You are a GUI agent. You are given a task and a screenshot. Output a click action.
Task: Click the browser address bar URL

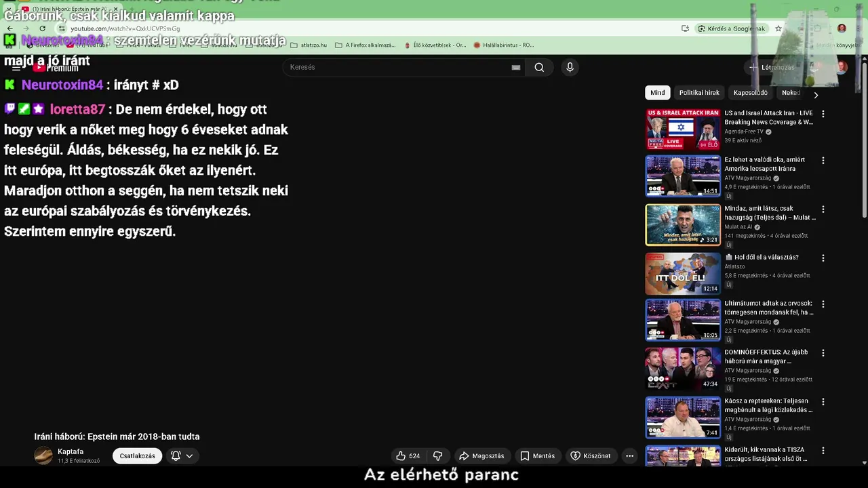pyautogui.click(x=125, y=28)
